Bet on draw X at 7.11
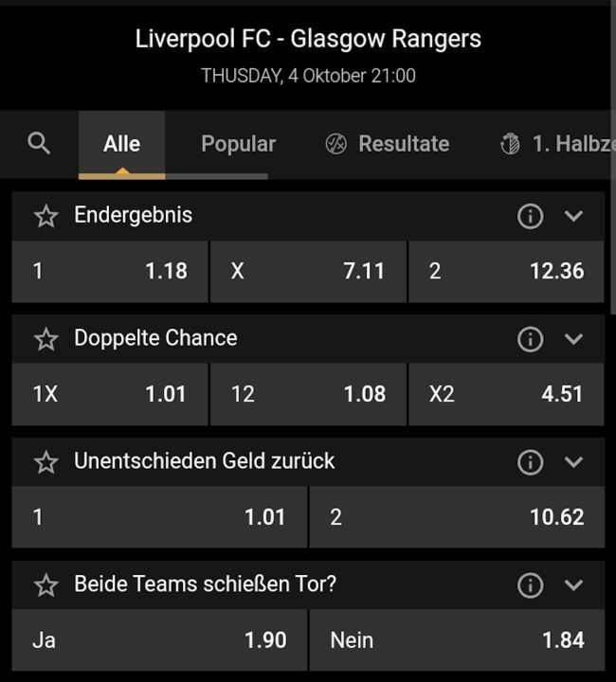 (308, 271)
